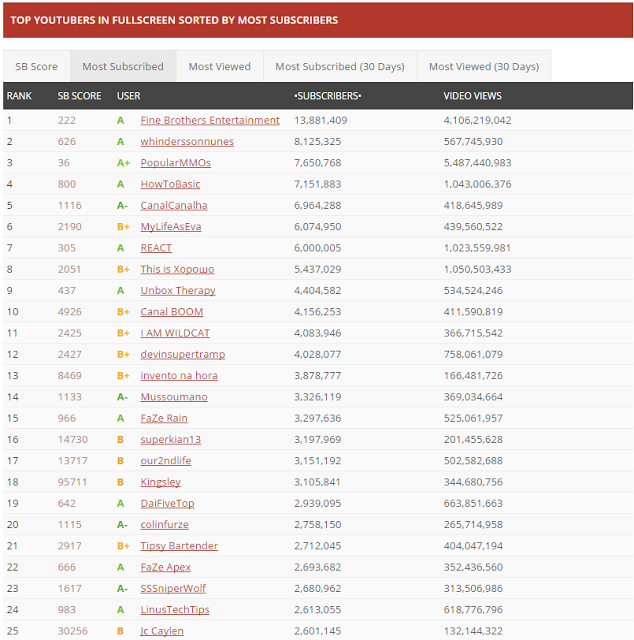Open PopularMMOs channel link
Viewport: 634px width, 640px height.
[x=176, y=163]
